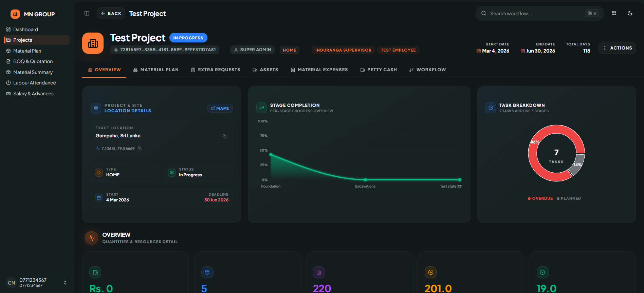Image resolution: width=644 pixels, height=293 pixels.
Task: Click the green checkmark circle icon card
Action: point(542,272)
